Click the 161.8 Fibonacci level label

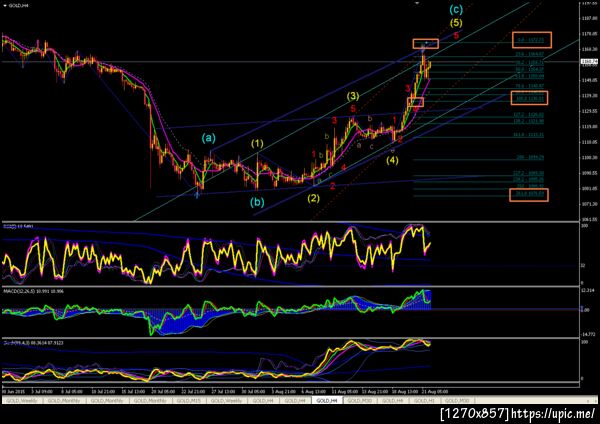(x=528, y=135)
